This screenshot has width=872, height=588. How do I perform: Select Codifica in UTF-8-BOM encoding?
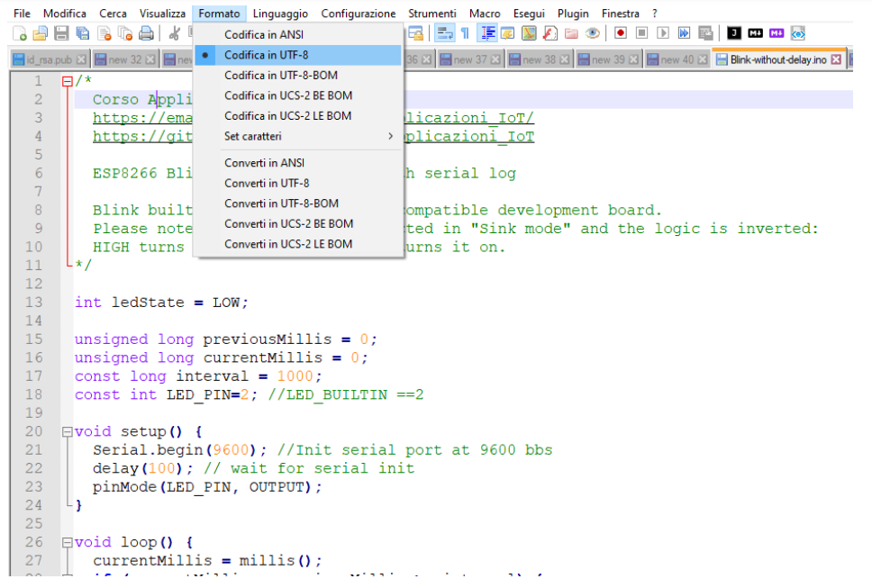pos(280,76)
